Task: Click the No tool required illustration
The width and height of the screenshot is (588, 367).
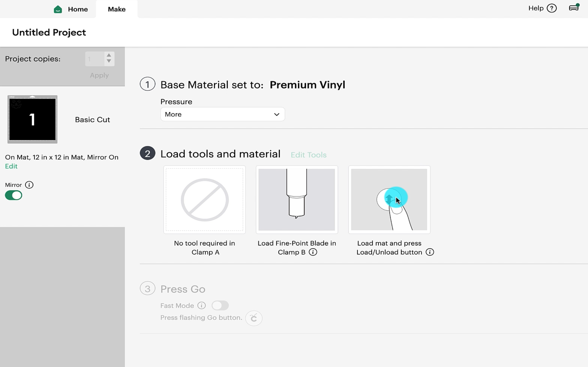Action: click(204, 200)
